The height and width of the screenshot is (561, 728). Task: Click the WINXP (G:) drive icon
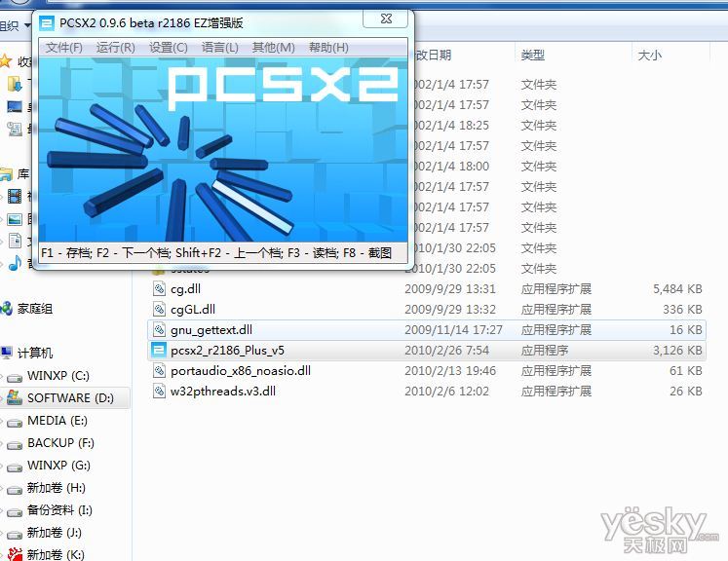(x=15, y=467)
